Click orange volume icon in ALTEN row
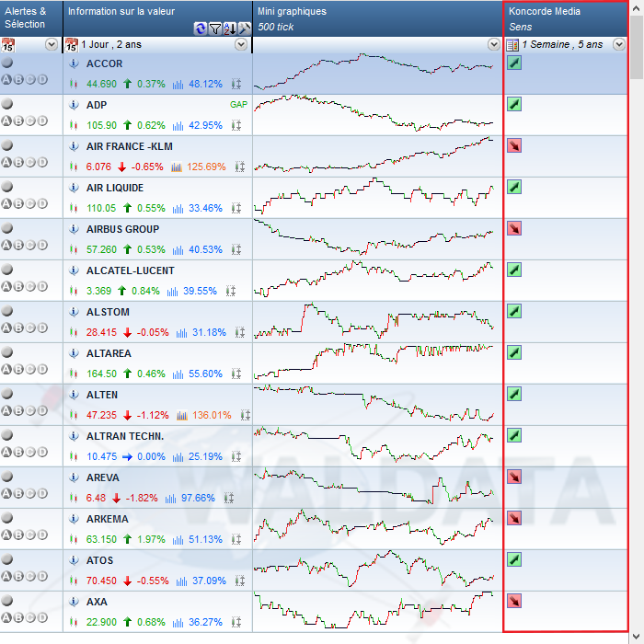 point(182,415)
